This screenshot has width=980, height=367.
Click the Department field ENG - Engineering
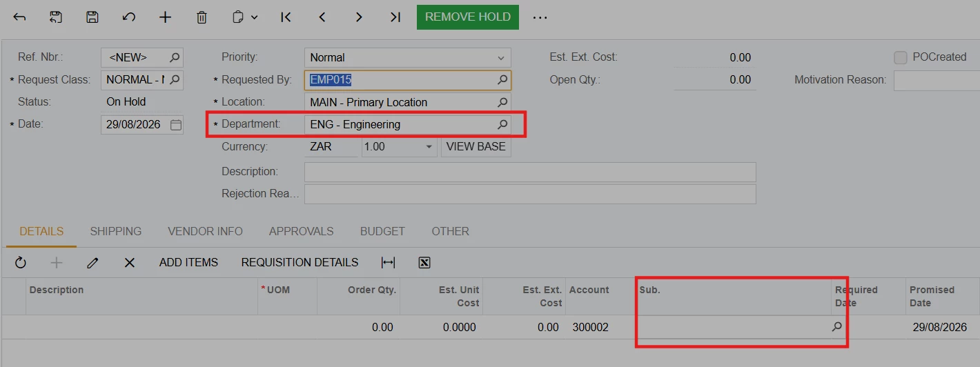pyautogui.click(x=407, y=124)
